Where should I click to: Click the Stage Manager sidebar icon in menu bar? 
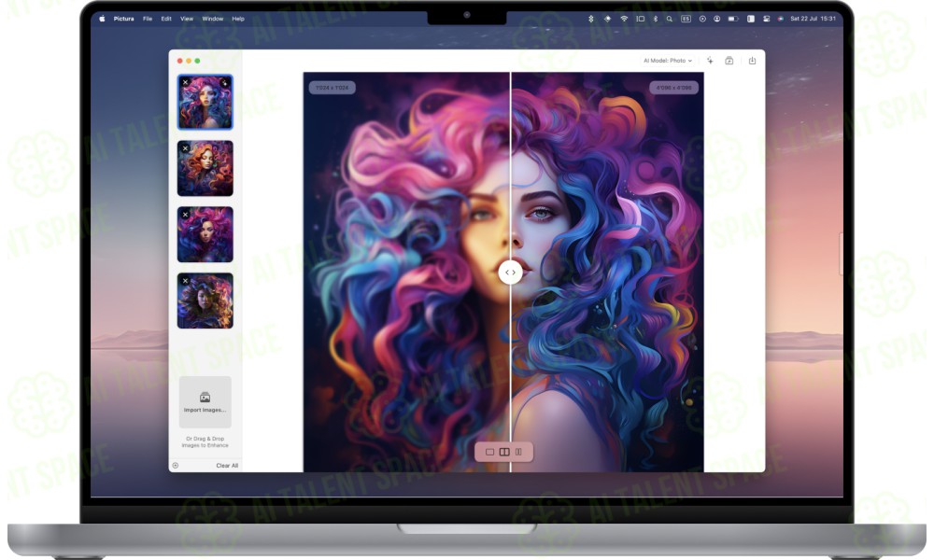coord(641,19)
